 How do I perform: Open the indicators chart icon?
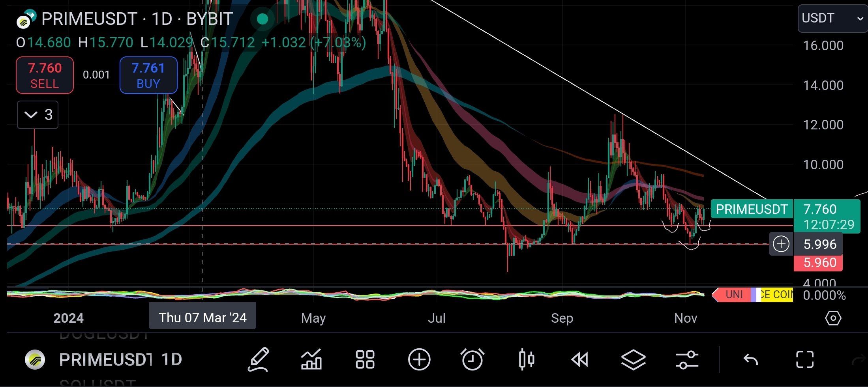[x=311, y=359]
